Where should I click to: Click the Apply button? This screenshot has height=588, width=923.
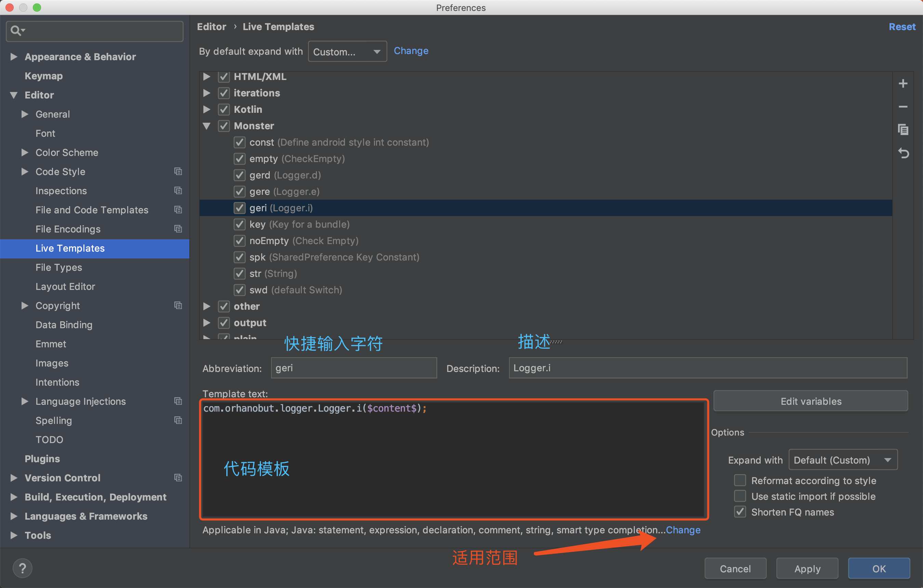[807, 569]
